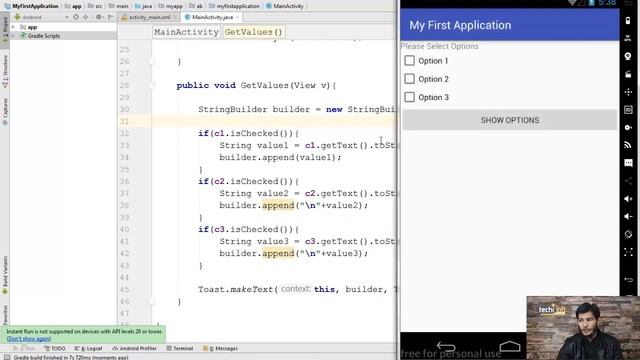Close the MainActivity.java tab
This screenshot has height=360, width=640.
[x=238, y=17]
